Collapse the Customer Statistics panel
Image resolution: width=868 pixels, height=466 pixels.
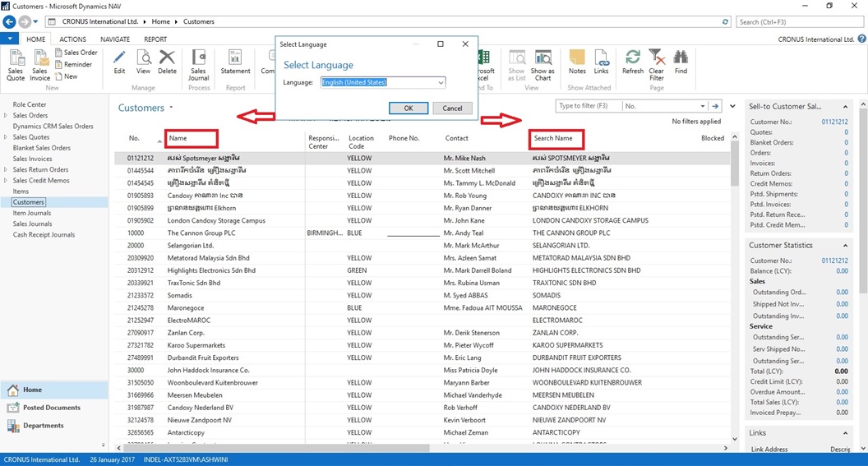click(846, 245)
